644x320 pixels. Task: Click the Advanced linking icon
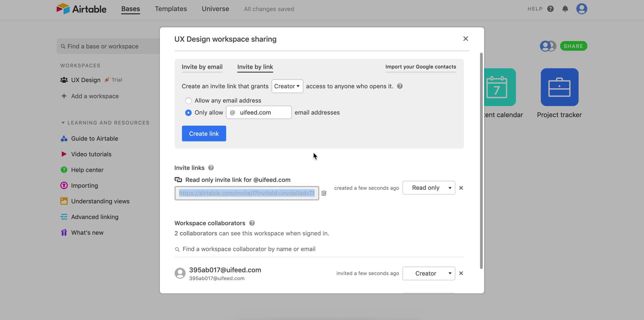coord(64,217)
